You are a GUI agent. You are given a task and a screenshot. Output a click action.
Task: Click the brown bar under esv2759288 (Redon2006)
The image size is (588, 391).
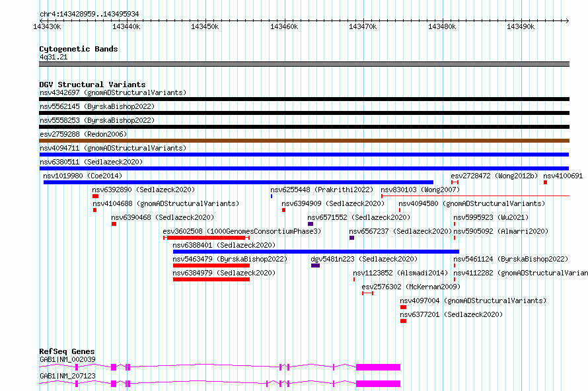(304, 141)
